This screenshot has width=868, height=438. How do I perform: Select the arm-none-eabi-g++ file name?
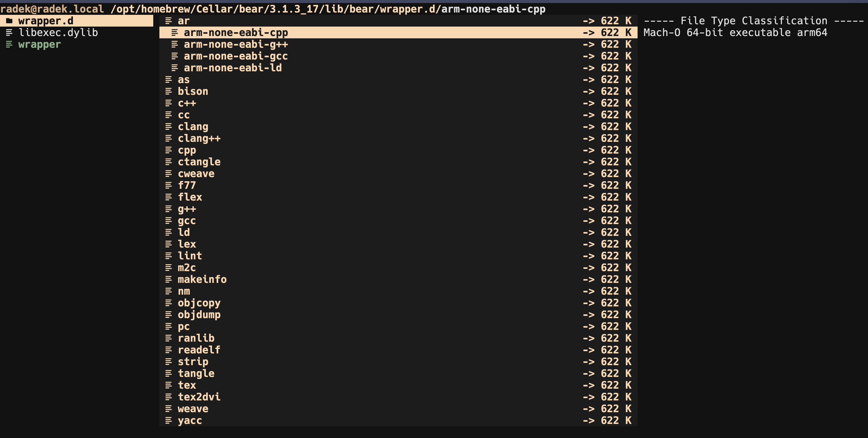click(x=236, y=44)
